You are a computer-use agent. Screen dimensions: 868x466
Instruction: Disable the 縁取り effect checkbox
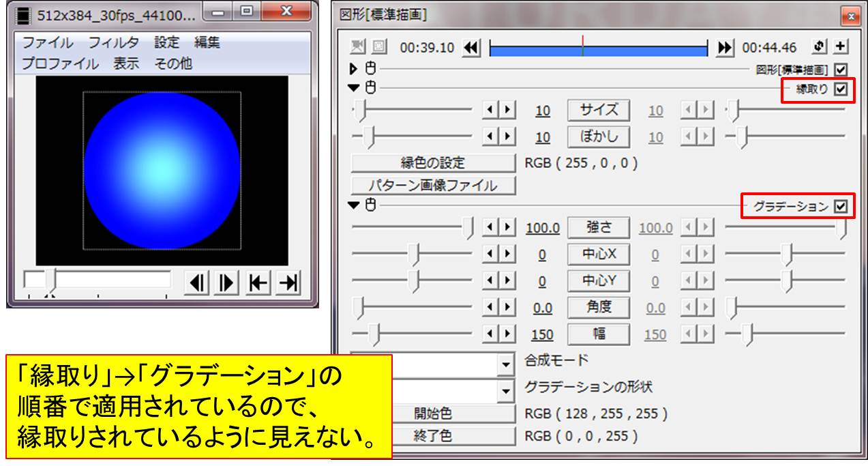[840, 88]
